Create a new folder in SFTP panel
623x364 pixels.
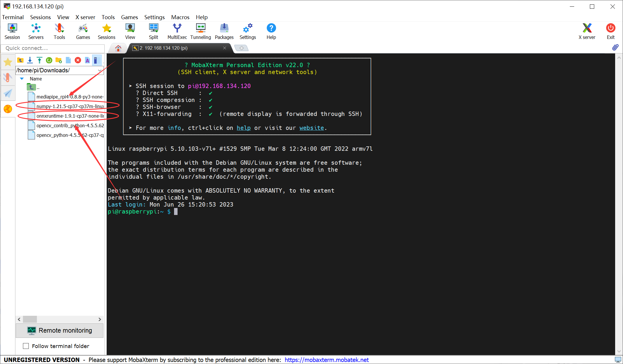click(59, 60)
